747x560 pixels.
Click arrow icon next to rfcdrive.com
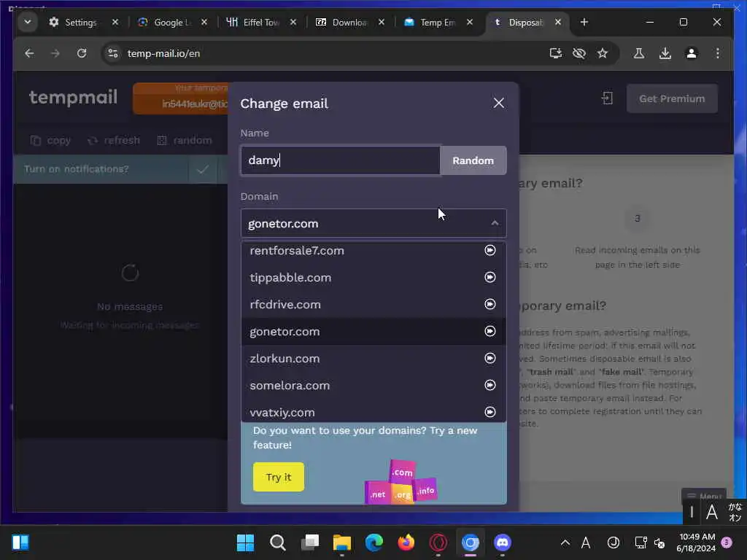coord(489,304)
